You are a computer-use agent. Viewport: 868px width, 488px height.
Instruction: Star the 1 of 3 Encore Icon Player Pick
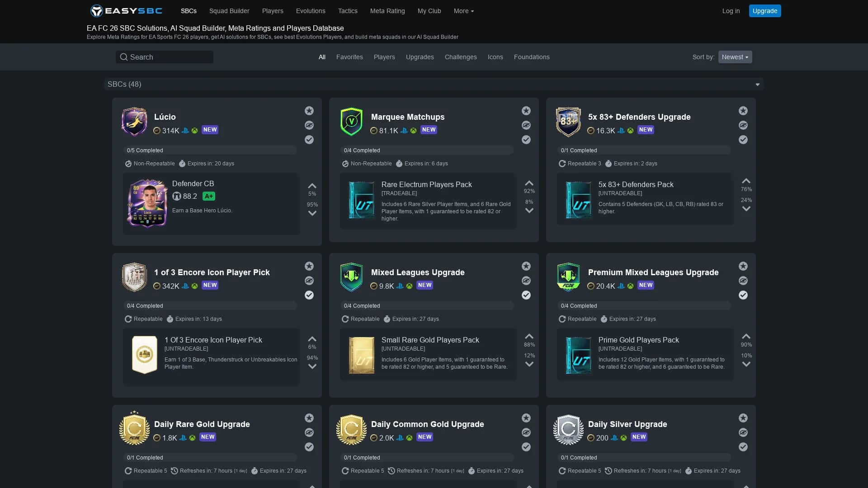(309, 266)
